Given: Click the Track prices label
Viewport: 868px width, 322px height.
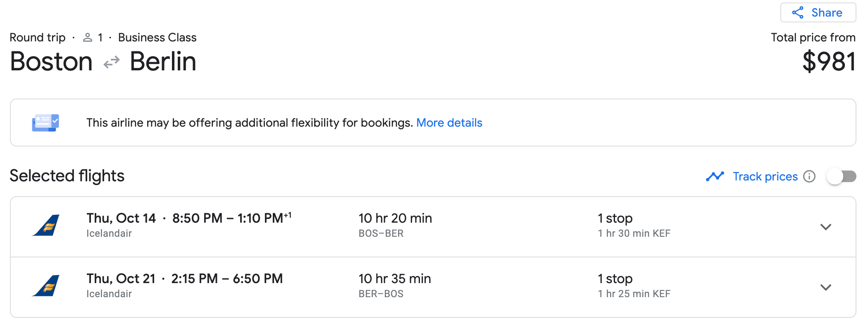Looking at the screenshot, I should coord(765,177).
